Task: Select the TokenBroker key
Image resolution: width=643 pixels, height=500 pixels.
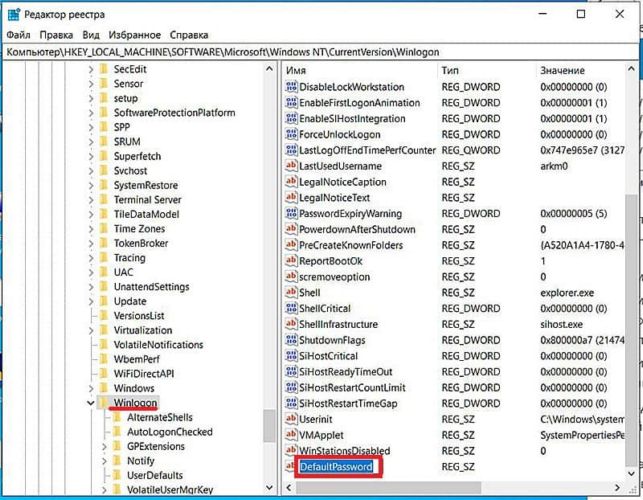Action: point(141,243)
